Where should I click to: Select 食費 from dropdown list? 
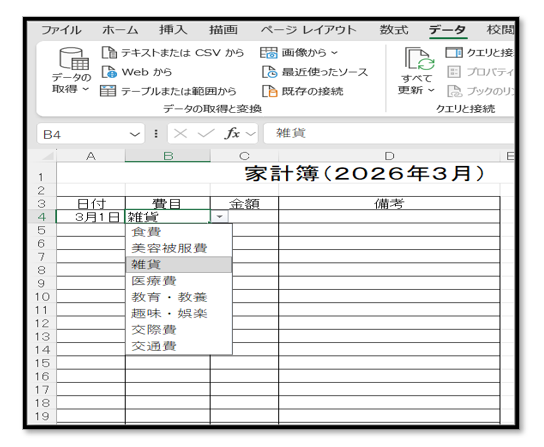(x=179, y=232)
